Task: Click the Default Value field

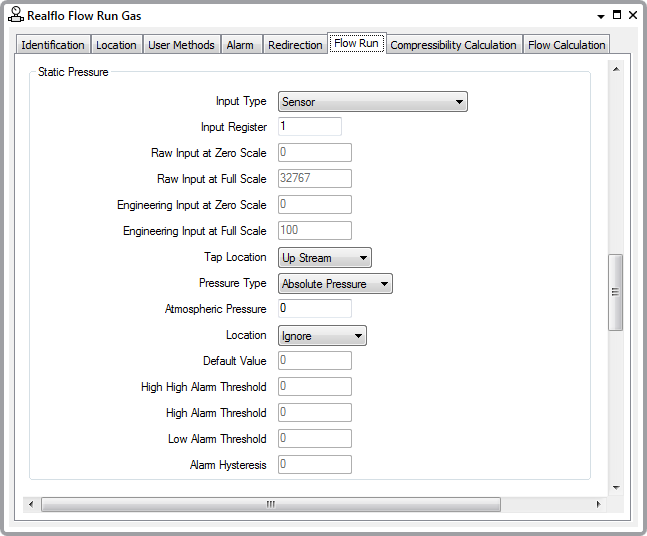Action: pos(315,360)
